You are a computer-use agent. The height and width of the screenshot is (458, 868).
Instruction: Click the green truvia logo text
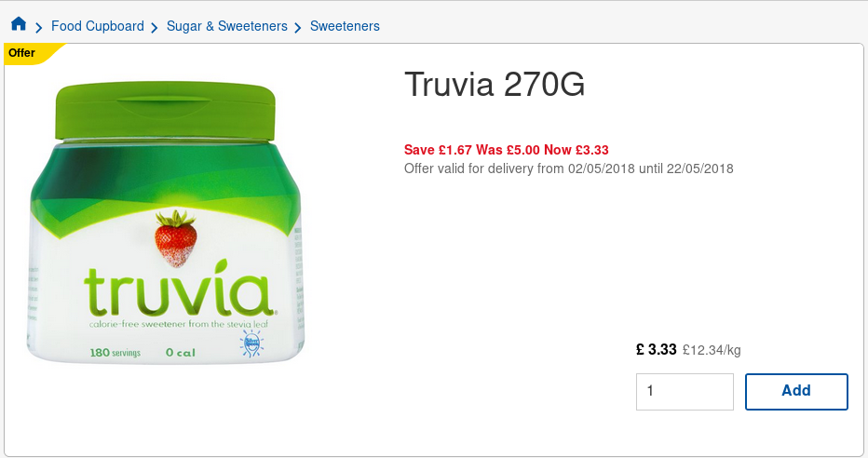click(178, 294)
